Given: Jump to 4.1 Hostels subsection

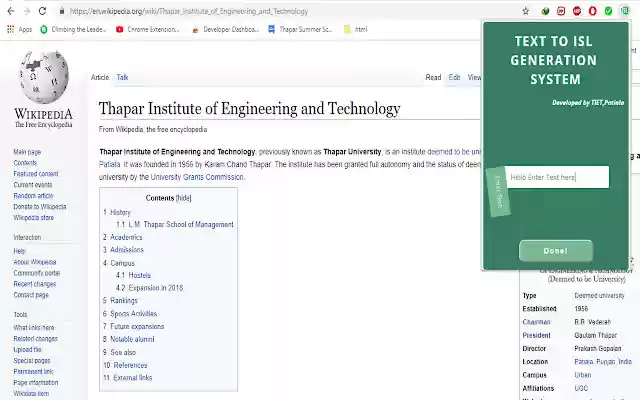Looking at the screenshot, I should (x=133, y=275).
